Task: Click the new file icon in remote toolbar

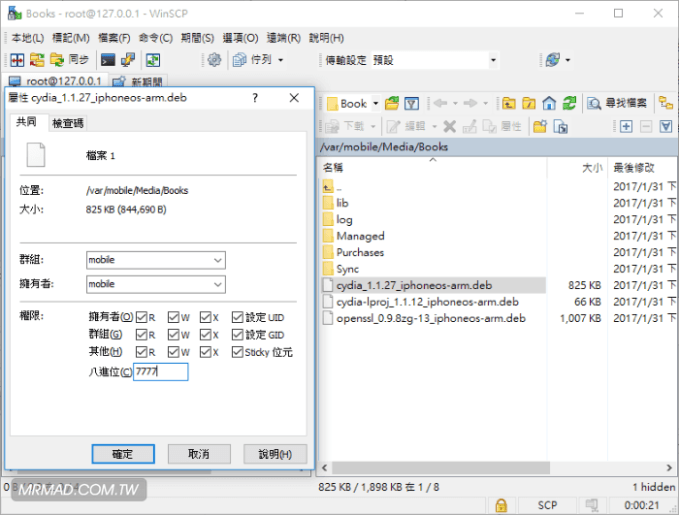Action: coord(561,126)
